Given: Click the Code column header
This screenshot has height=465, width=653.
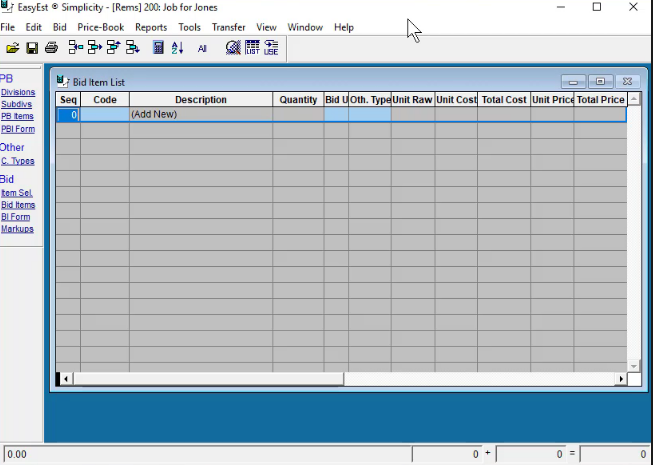Looking at the screenshot, I should click(105, 99).
